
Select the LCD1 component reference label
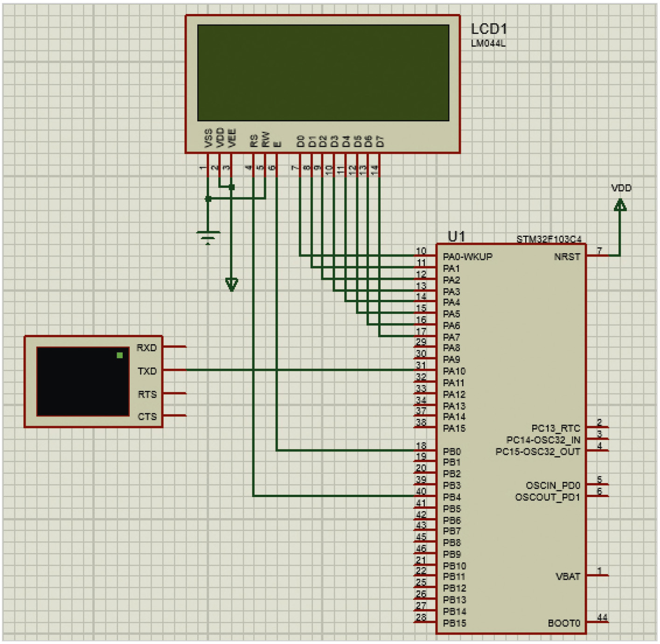(488, 29)
